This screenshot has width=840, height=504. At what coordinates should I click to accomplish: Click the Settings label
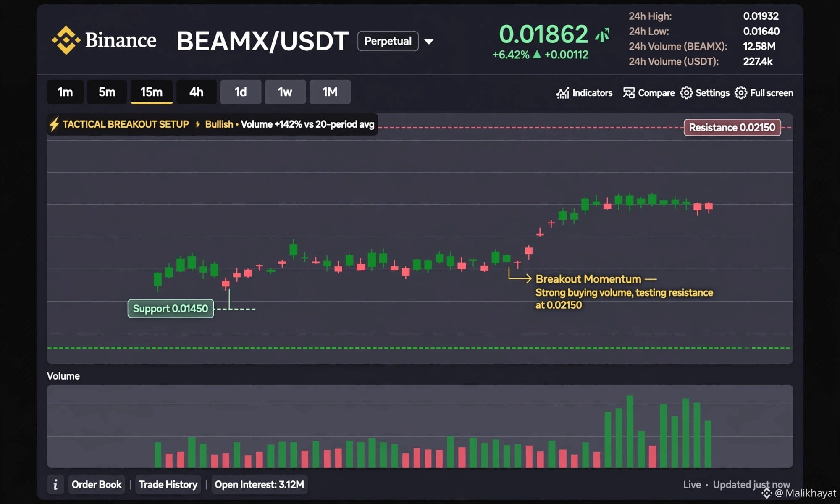click(x=712, y=93)
